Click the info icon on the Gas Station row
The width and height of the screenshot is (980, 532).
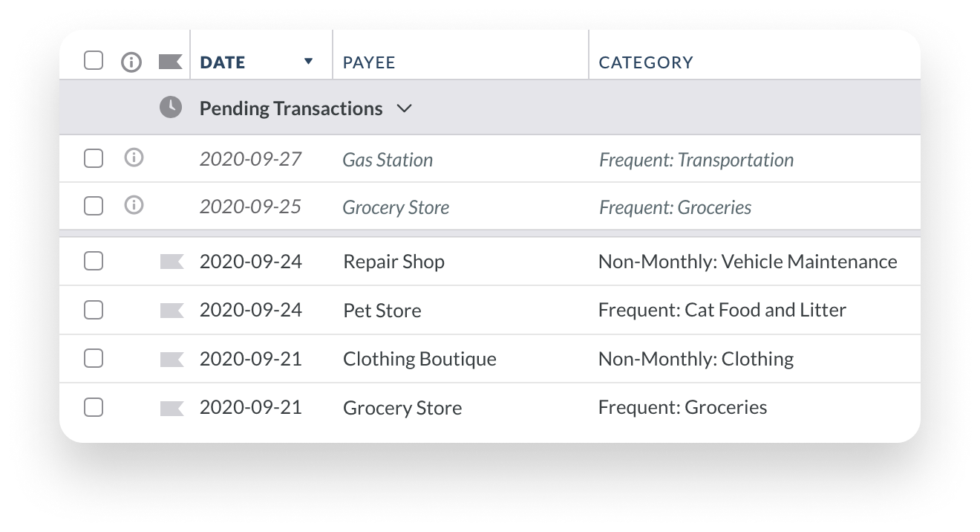point(134,158)
